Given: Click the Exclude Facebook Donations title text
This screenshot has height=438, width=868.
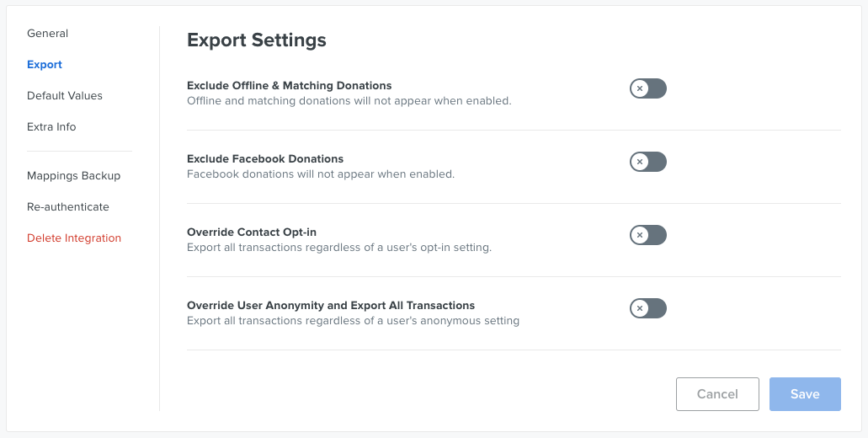Looking at the screenshot, I should coord(265,159).
